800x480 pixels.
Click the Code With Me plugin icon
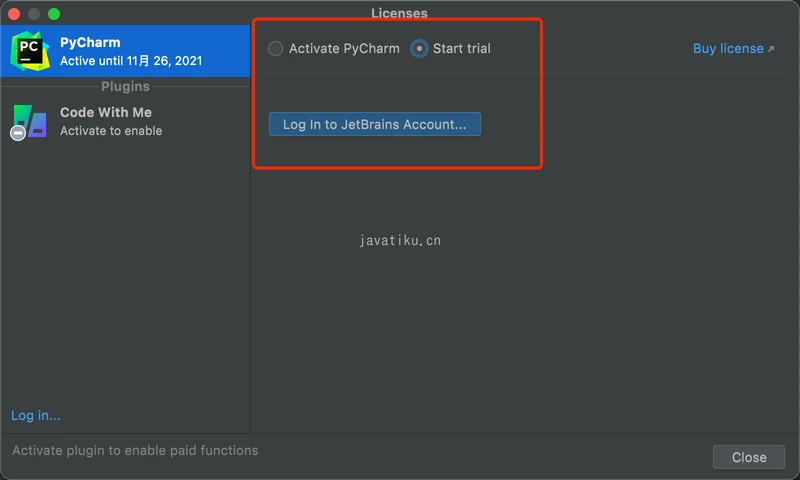31,121
